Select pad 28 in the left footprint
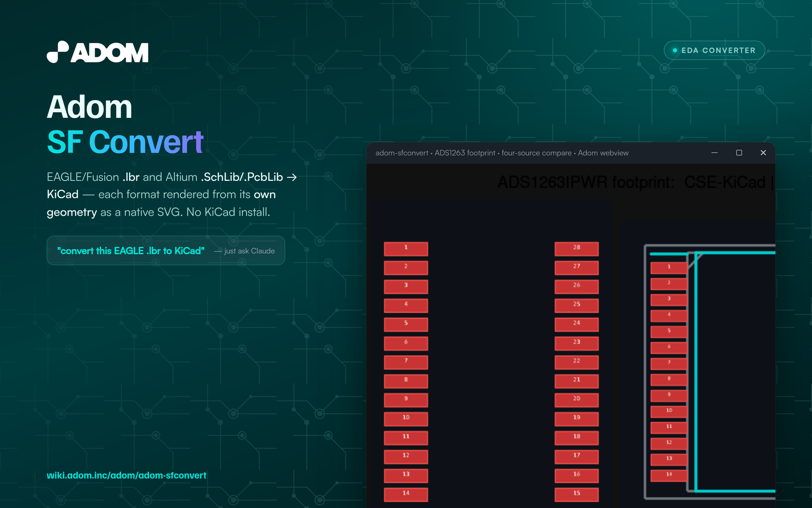 577,248
